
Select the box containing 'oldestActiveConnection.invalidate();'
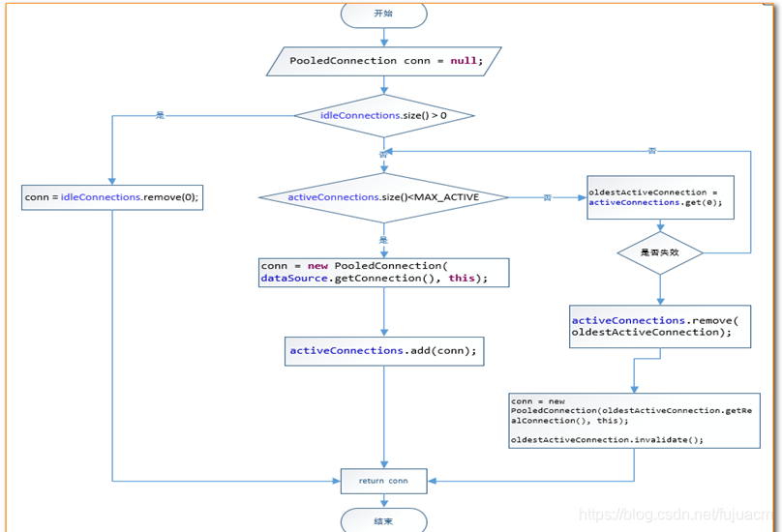634,421
